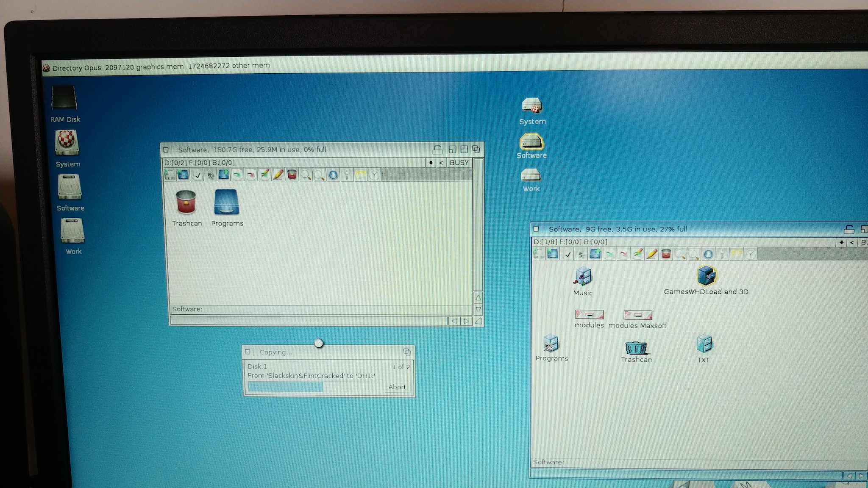Click the '1 of 2' counter in Copying dialog
The height and width of the screenshot is (488, 868).
pos(401,367)
